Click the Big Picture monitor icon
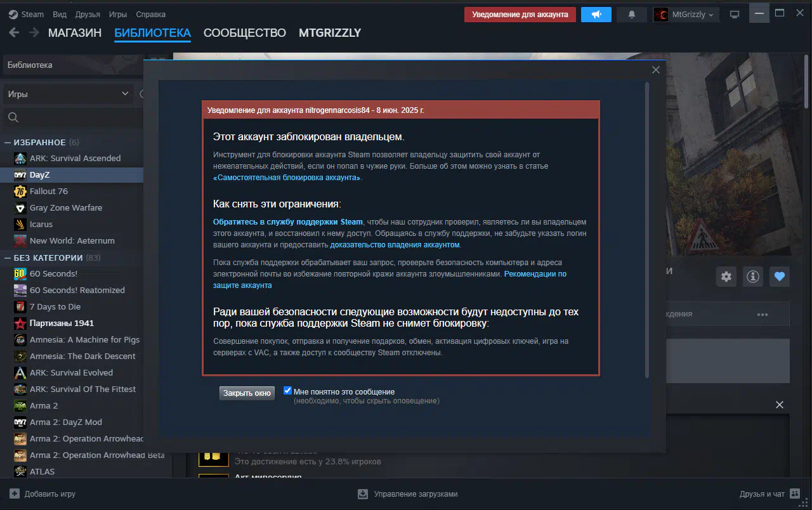 (735, 14)
